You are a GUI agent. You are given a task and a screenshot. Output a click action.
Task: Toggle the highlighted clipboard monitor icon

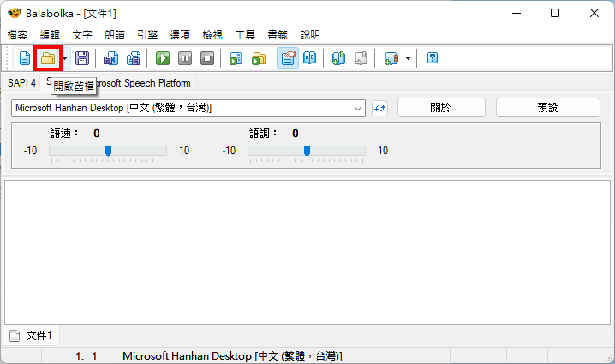tap(288, 58)
